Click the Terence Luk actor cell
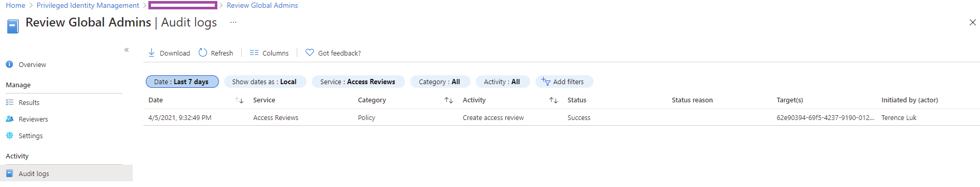The image size is (980, 187). 899,118
